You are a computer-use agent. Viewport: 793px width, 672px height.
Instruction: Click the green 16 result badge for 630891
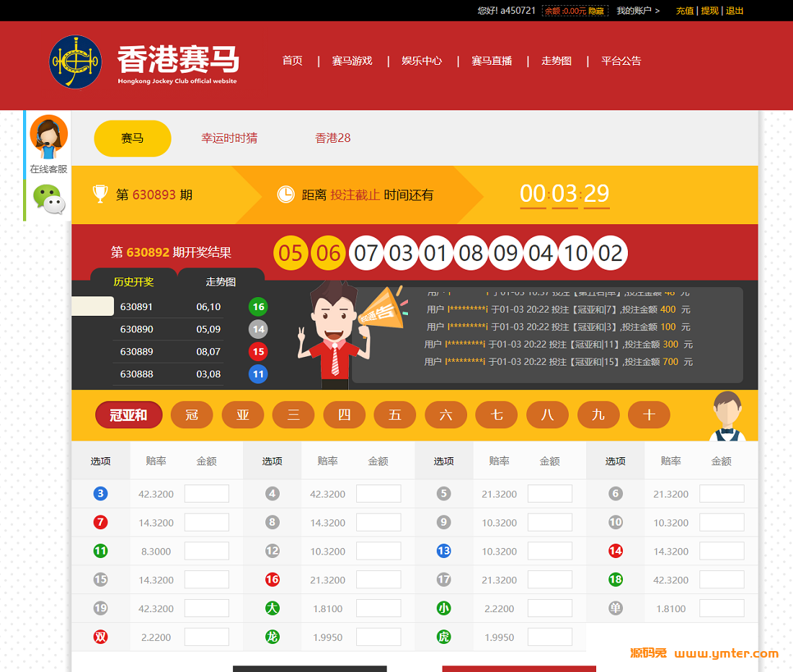tap(258, 306)
